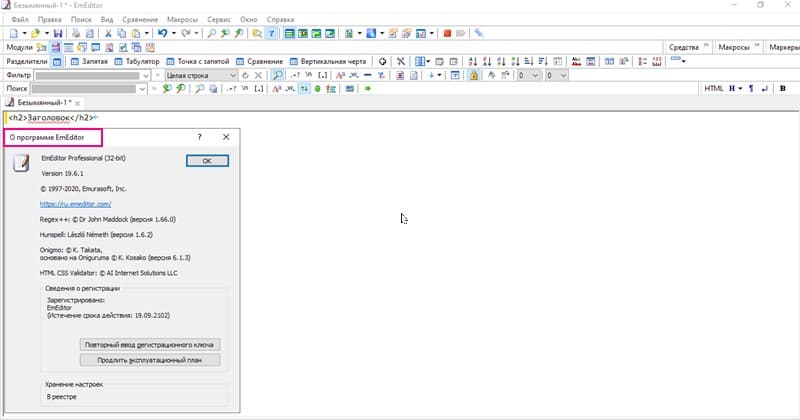Viewport: 800px width, 420px height.
Task: Open the Файл menu
Action: click(20, 19)
